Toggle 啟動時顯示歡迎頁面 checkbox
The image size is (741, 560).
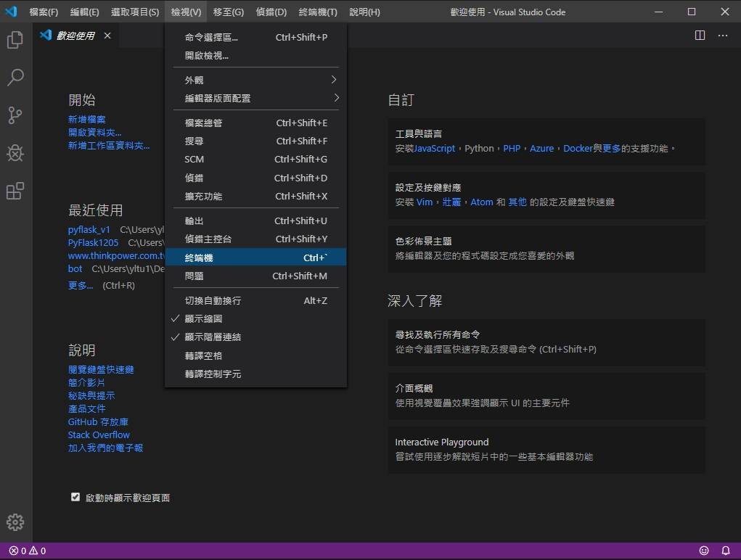(75, 497)
